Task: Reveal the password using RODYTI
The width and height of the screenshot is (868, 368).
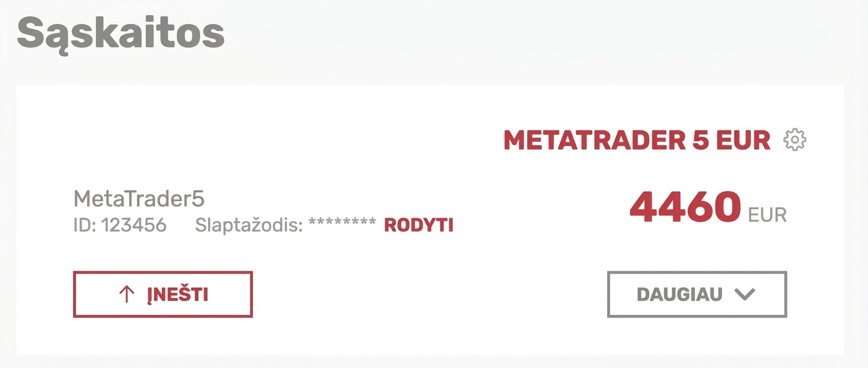Action: click(419, 225)
